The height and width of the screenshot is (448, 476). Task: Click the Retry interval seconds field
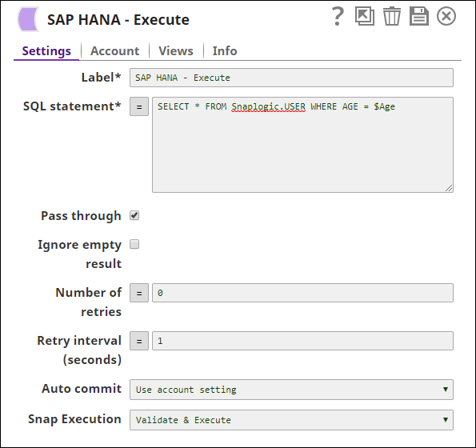click(302, 341)
